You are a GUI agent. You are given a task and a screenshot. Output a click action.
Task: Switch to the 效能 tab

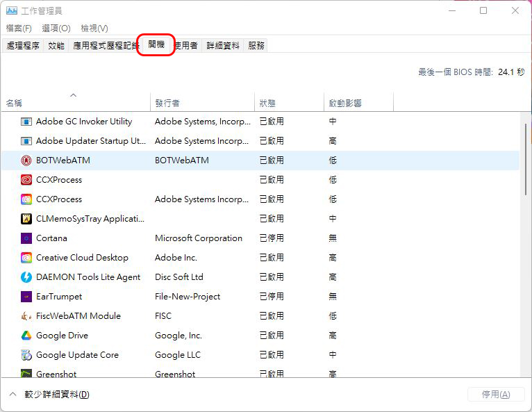pyautogui.click(x=56, y=45)
